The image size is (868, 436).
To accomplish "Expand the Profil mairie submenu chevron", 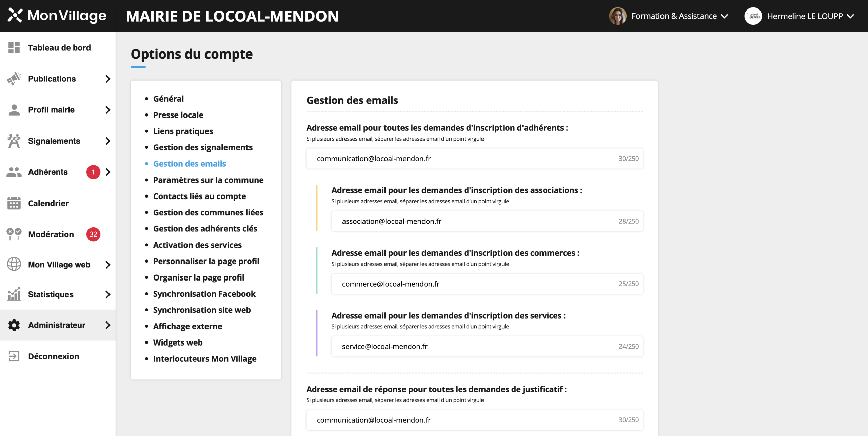I will (x=108, y=110).
